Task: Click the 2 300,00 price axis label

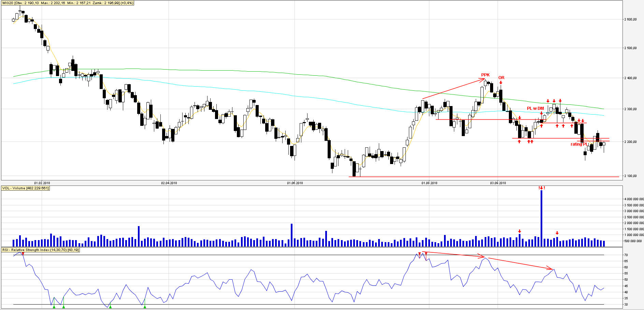Action: click(x=631, y=109)
